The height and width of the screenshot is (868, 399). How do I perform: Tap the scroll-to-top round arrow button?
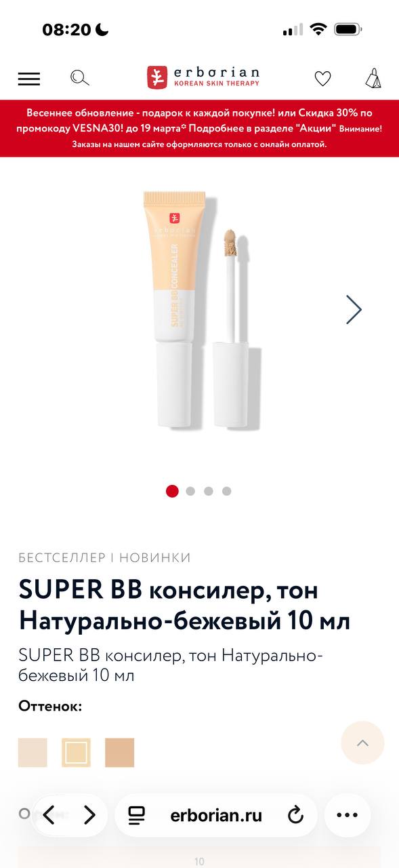(362, 743)
